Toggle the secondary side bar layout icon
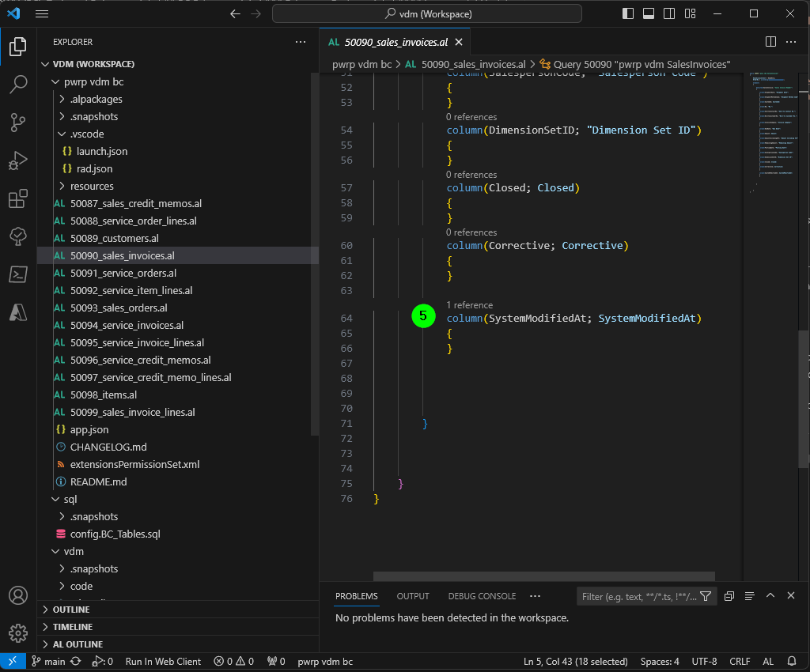This screenshot has width=810, height=672. 669,14
